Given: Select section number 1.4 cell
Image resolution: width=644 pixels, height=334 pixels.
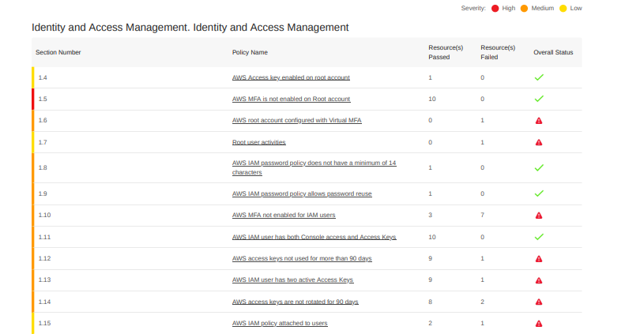Looking at the screenshot, I should coord(43,77).
